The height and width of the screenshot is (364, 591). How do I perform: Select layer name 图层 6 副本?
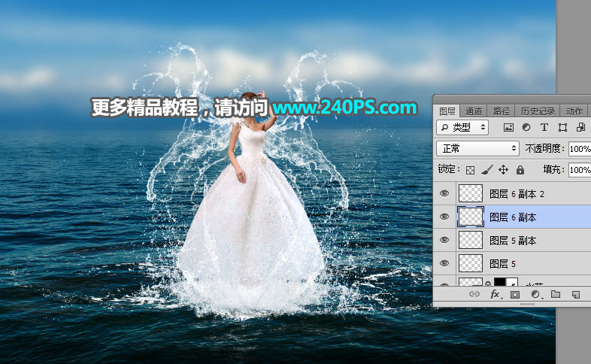[513, 217]
